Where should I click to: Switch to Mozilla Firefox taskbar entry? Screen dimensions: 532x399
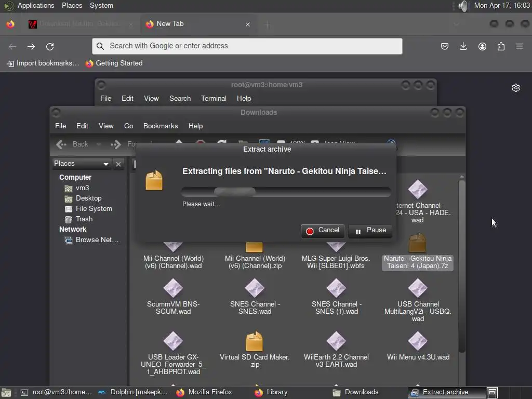point(204,393)
